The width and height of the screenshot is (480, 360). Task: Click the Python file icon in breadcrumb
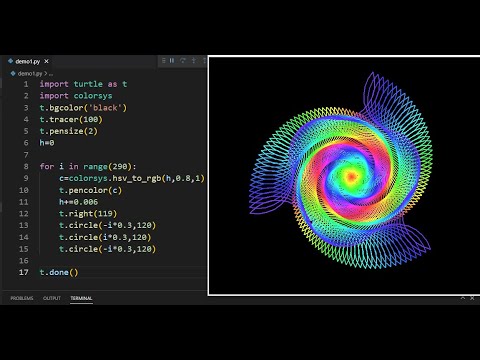(13, 73)
